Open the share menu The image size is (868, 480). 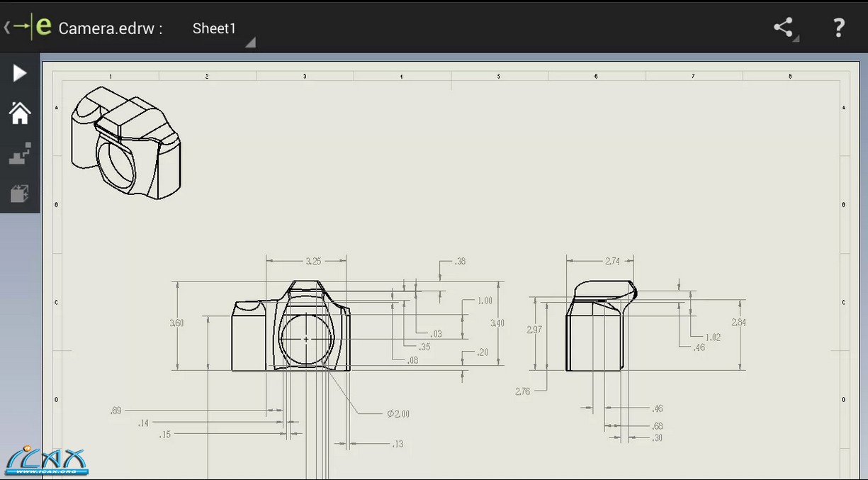784,28
